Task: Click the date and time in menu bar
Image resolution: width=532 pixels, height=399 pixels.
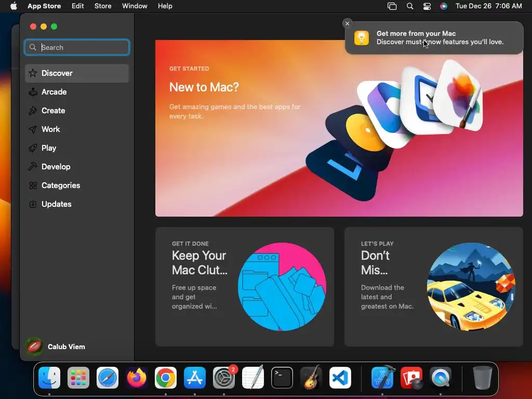Action: [488, 6]
